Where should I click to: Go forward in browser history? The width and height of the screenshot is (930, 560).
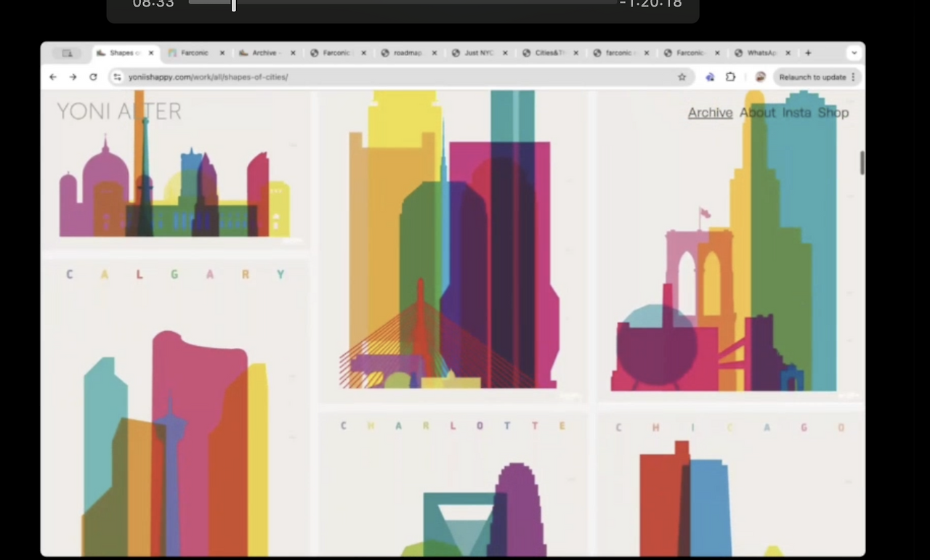pyautogui.click(x=73, y=77)
